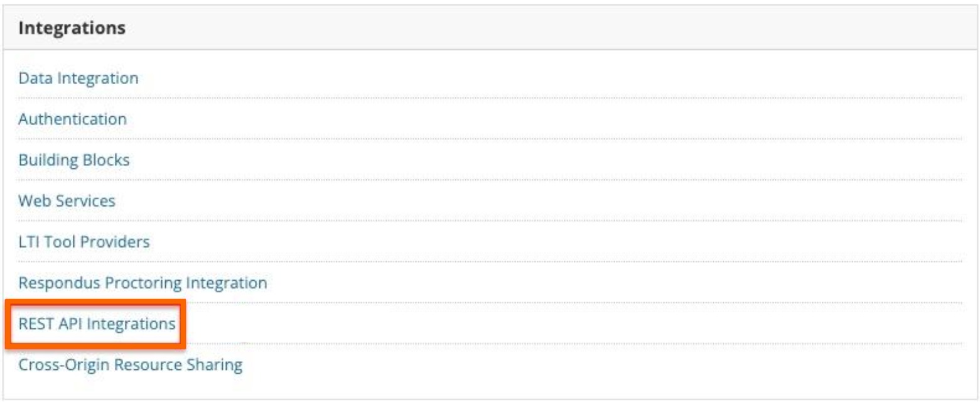
Task: Configure Respondus Proctoring Integration
Action: tap(143, 283)
